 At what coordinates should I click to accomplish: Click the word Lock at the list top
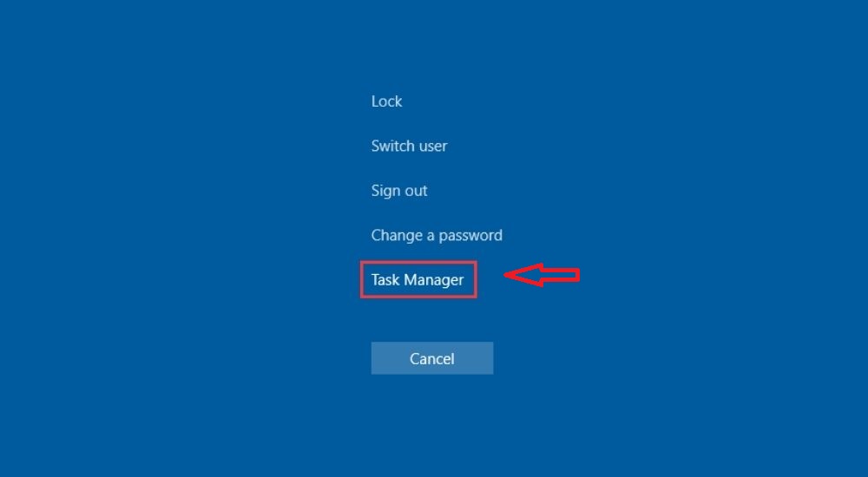tap(386, 101)
